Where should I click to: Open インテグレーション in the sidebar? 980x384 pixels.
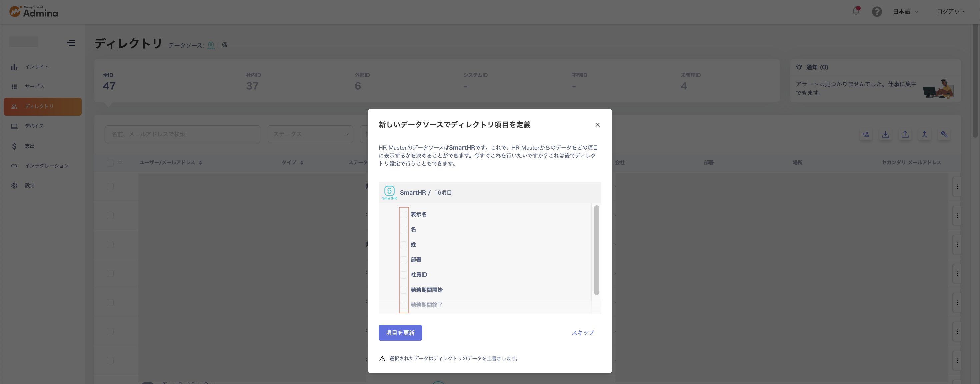43,166
